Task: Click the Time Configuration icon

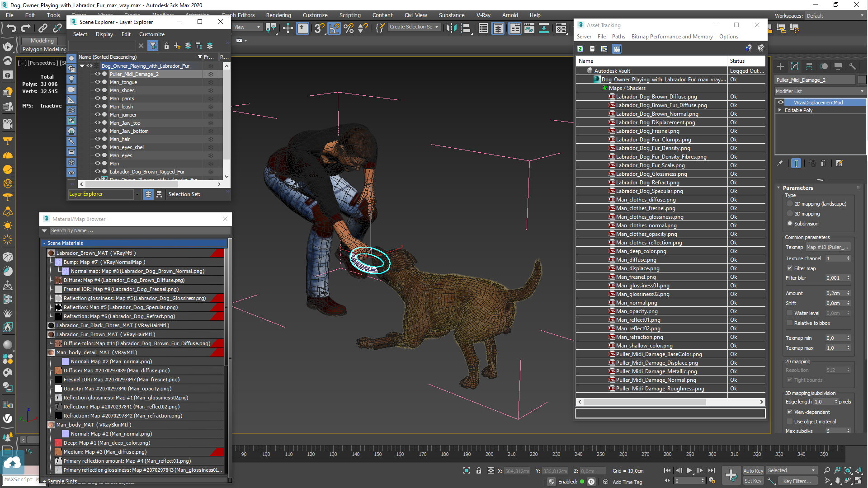Action: tap(712, 481)
